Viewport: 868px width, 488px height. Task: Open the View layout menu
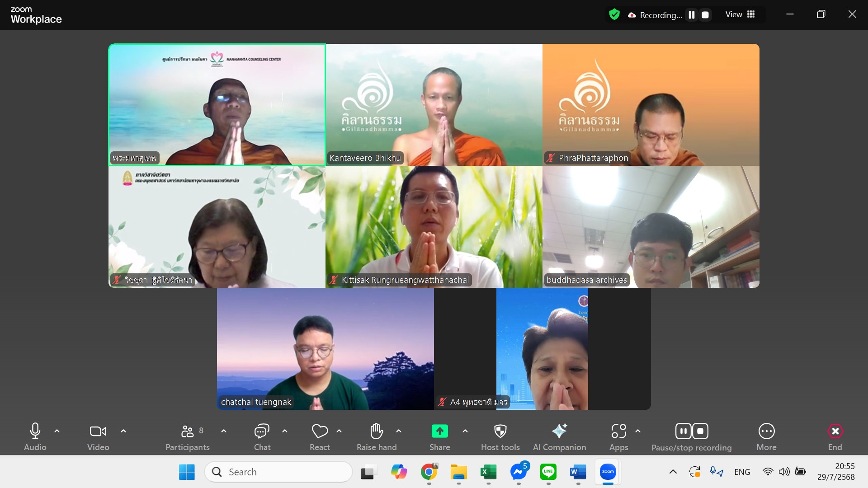tap(740, 14)
